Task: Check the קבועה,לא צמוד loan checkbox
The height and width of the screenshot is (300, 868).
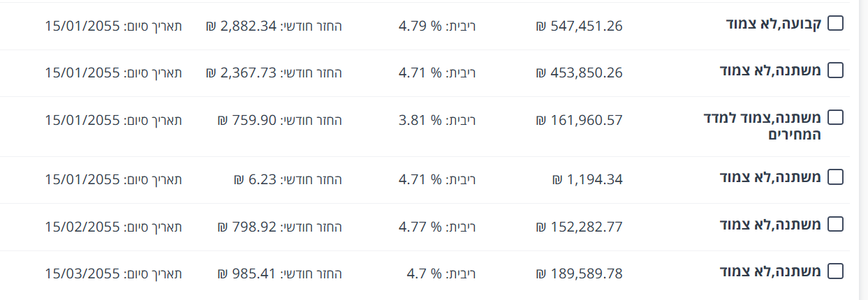Action: (834, 24)
